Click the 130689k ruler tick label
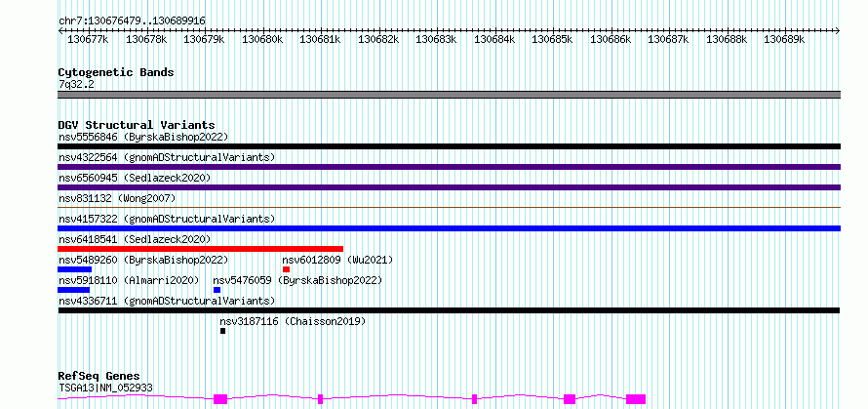Image resolution: width=868 pixels, height=409 pixels. point(784,39)
